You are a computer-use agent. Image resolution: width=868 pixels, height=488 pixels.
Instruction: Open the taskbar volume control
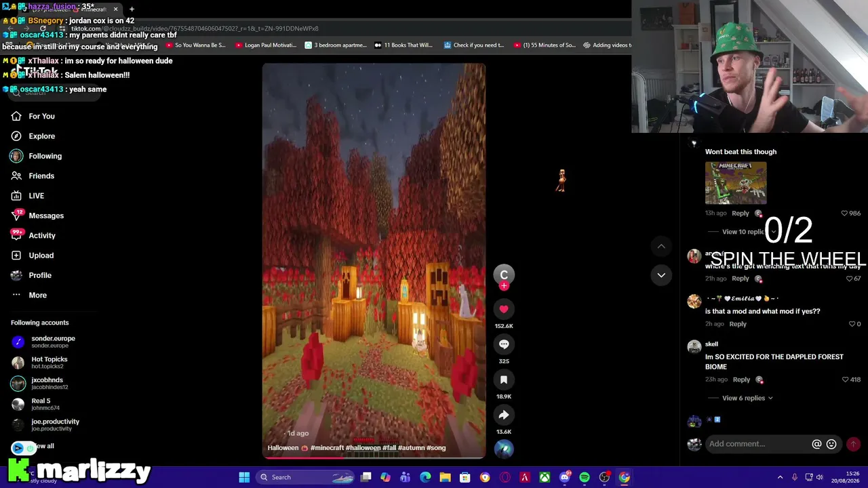point(819,477)
